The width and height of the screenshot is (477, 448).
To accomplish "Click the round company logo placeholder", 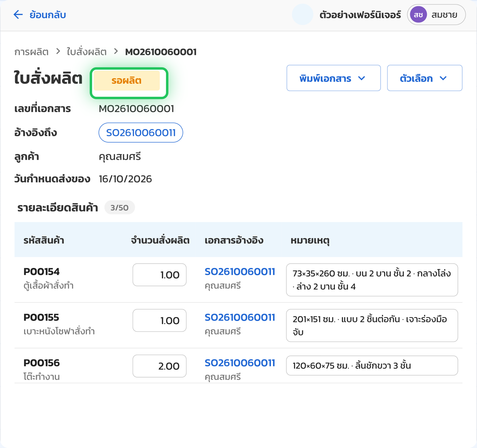I will click(x=303, y=15).
